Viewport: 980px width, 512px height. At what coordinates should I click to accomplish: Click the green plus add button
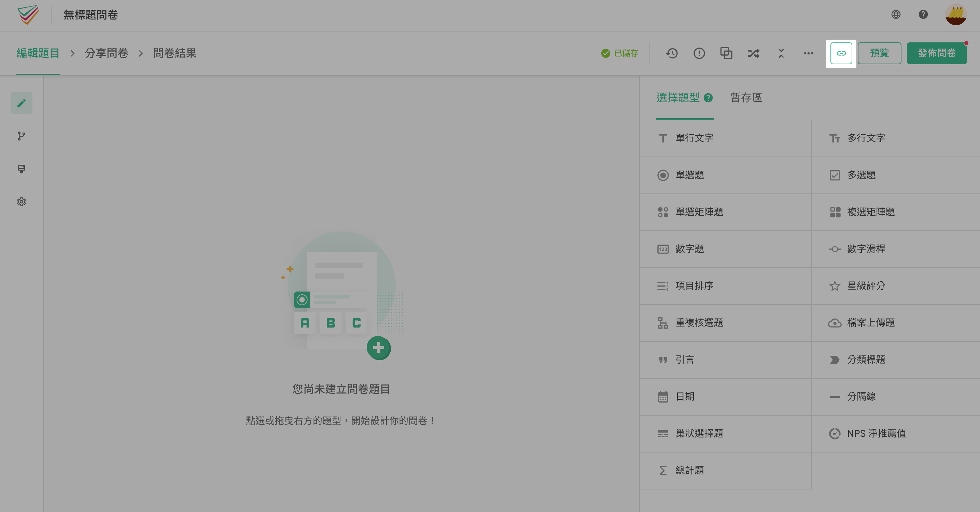coord(379,348)
